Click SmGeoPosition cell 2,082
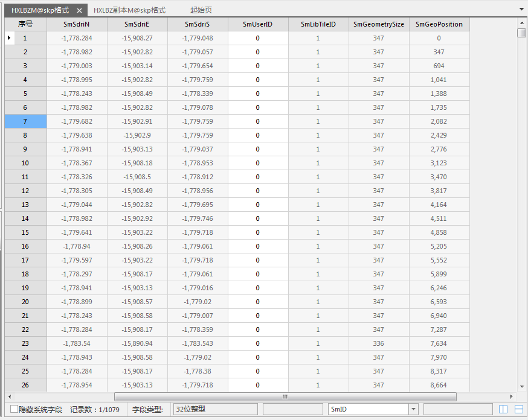The height and width of the screenshot is (420, 528). [439, 121]
